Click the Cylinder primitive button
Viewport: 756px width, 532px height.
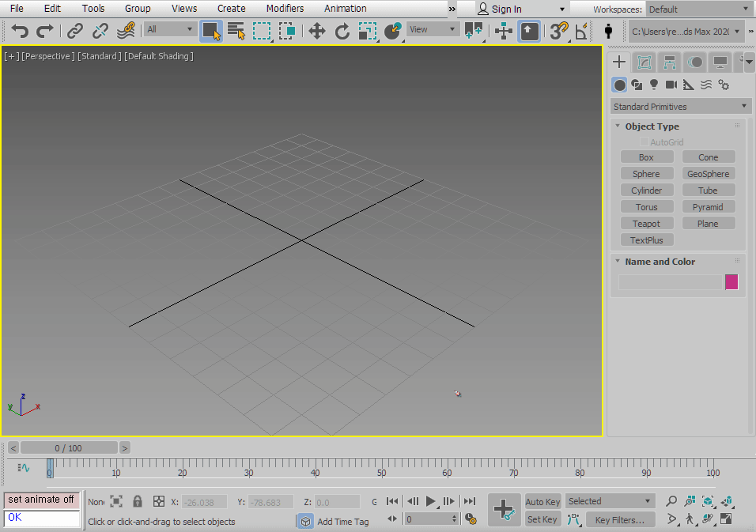(647, 191)
